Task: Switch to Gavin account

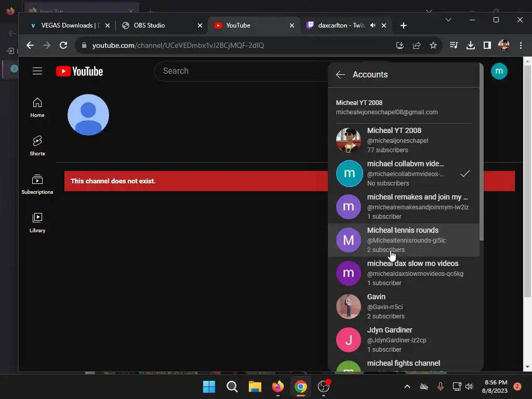Action: click(403, 307)
